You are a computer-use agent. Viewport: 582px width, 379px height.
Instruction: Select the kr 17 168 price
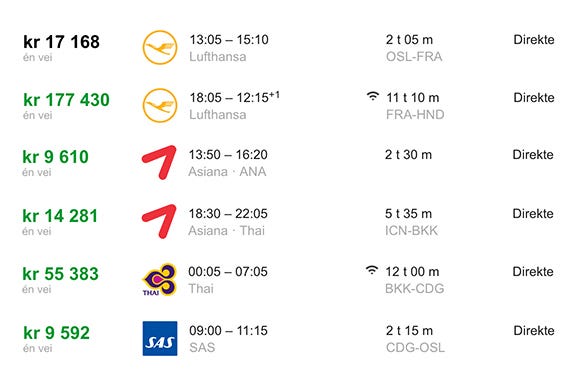[x=61, y=42]
